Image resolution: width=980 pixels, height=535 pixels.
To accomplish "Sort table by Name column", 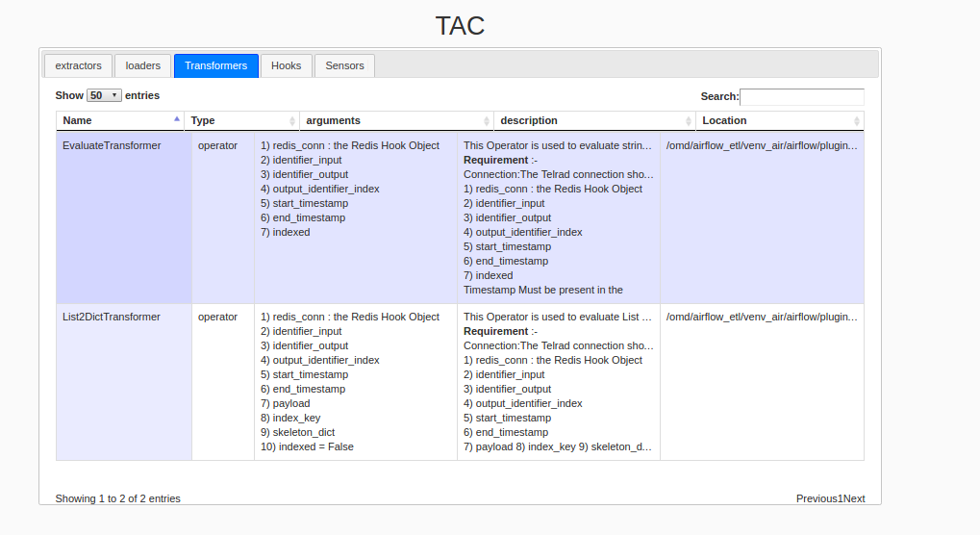I will point(120,120).
